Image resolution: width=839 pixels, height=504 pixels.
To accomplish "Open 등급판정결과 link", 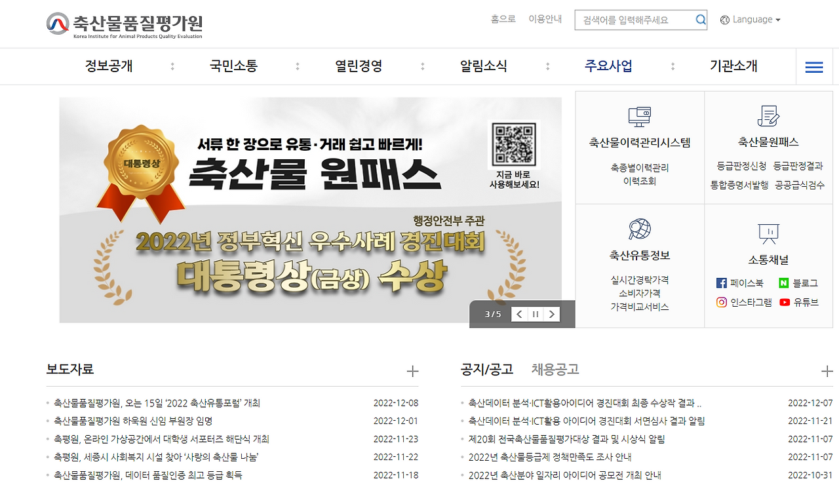I will click(798, 166).
